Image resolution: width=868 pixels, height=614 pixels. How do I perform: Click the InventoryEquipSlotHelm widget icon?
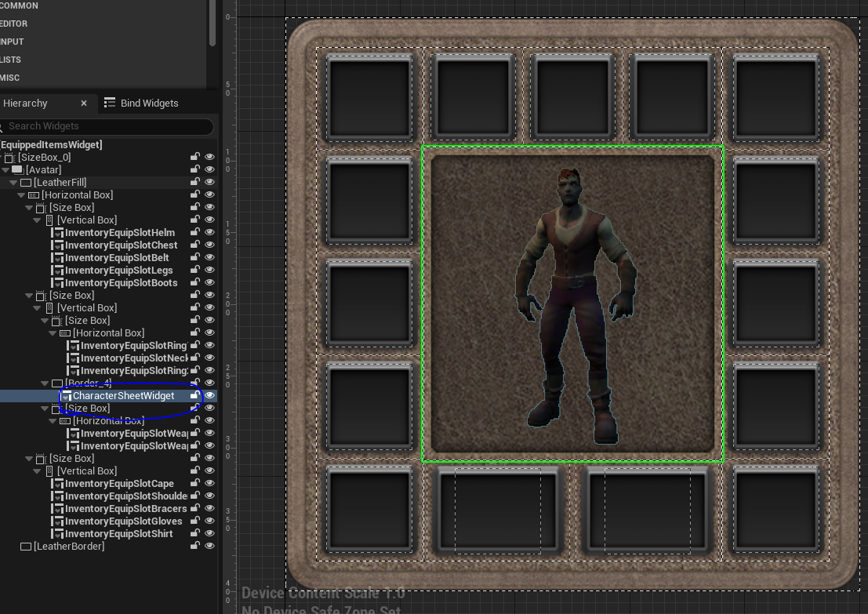pyautogui.click(x=57, y=233)
